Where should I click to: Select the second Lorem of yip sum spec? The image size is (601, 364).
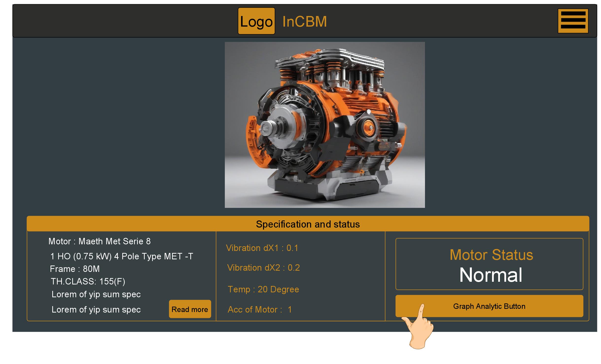(96, 310)
